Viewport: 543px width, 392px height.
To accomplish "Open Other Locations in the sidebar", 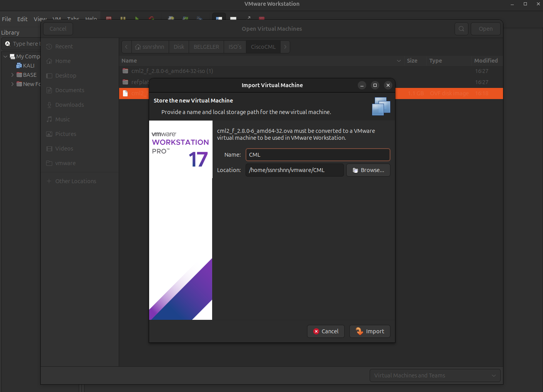I will [x=76, y=181].
